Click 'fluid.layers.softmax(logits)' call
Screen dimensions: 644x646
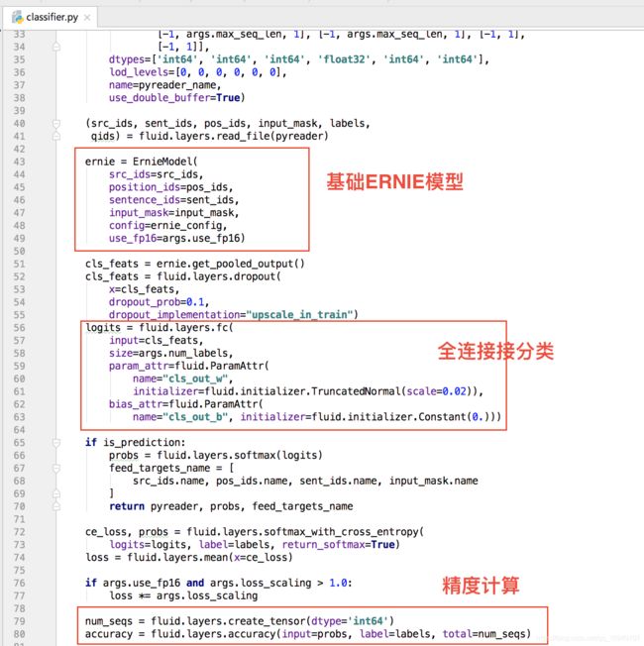pos(240,455)
